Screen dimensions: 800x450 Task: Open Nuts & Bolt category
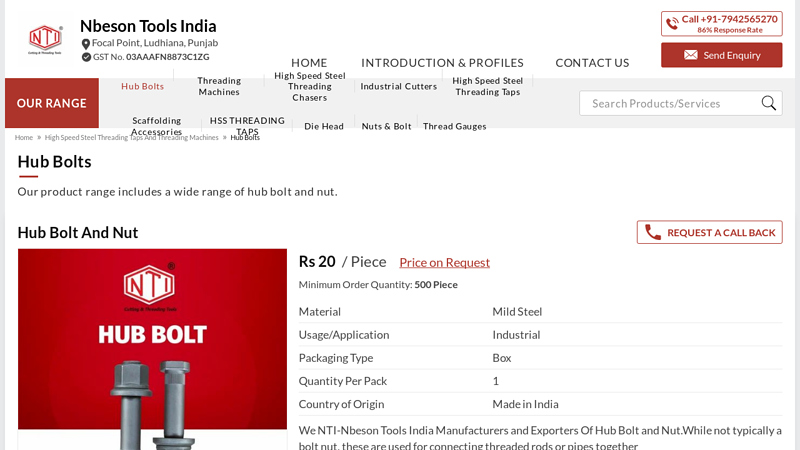(x=386, y=126)
